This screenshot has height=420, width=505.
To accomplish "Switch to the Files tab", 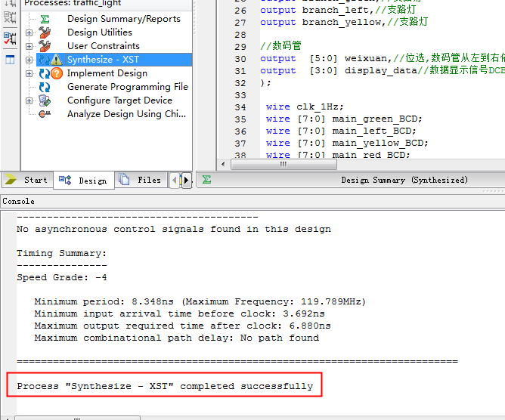I will [141, 180].
